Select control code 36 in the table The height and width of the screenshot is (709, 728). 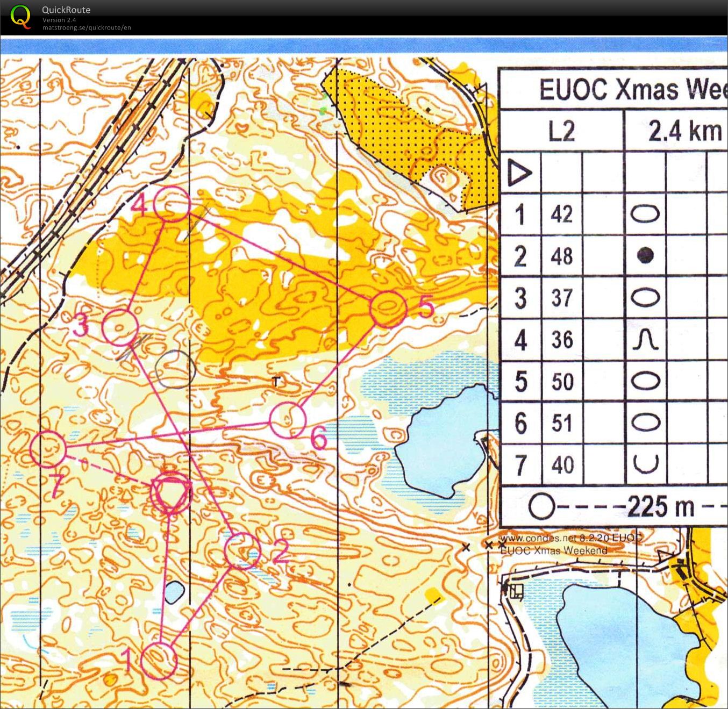click(561, 339)
